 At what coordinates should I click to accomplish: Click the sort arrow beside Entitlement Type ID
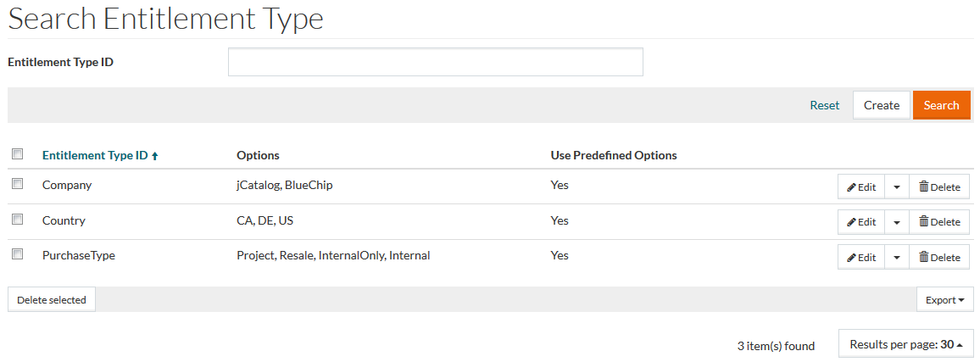(x=154, y=156)
